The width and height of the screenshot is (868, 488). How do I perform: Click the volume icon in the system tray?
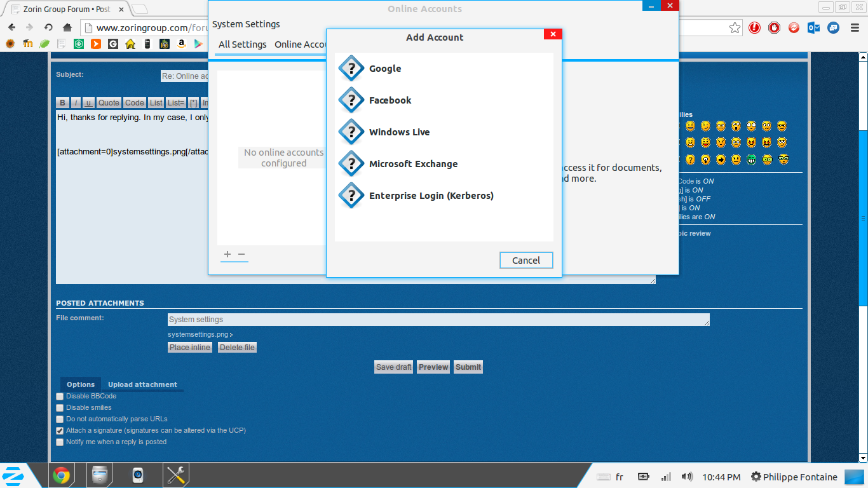(x=686, y=477)
